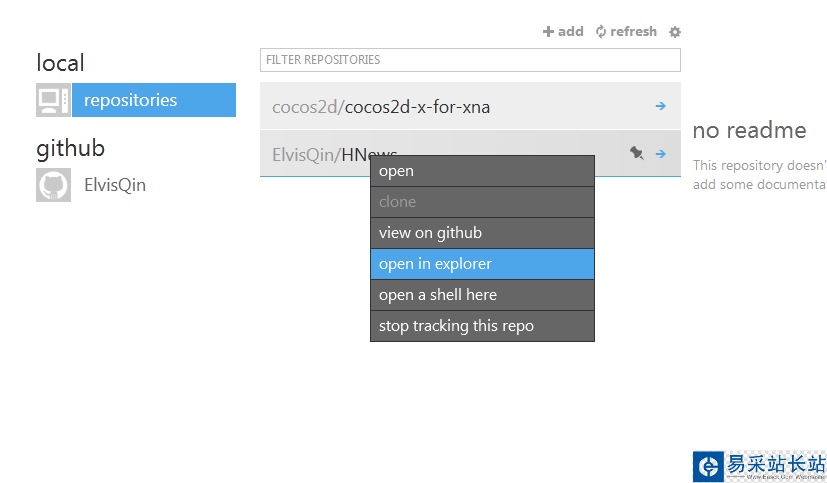The width and height of the screenshot is (827, 483).
Task: Click the add repository button
Action: (x=563, y=32)
